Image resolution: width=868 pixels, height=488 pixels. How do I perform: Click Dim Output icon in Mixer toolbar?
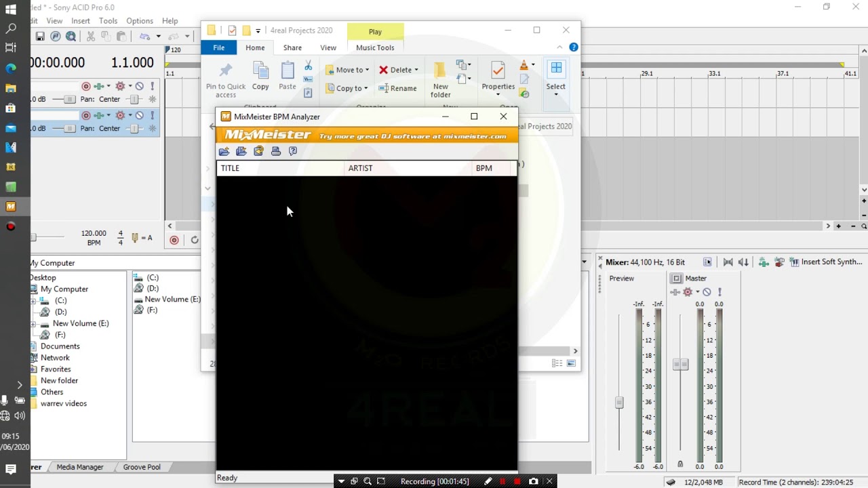(x=743, y=262)
